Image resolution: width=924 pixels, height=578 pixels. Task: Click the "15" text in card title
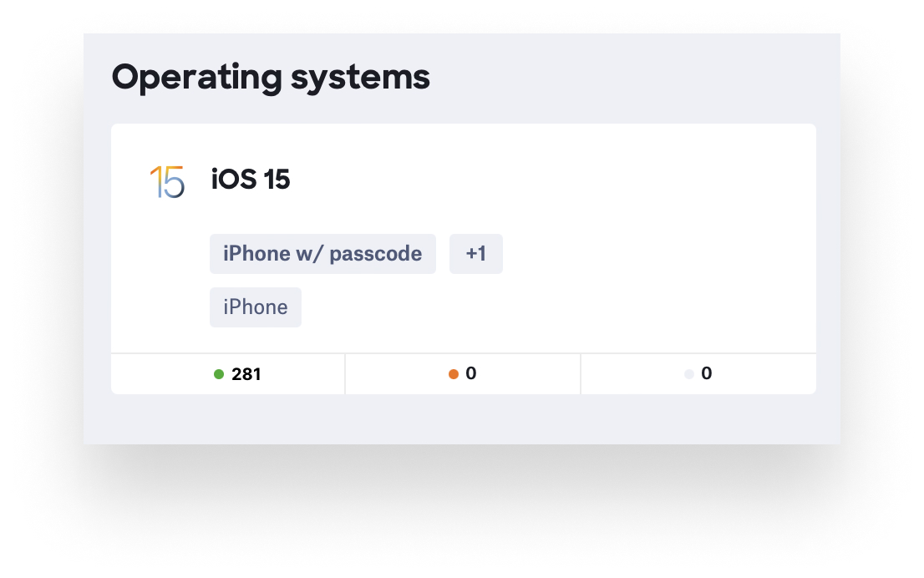pyautogui.click(x=277, y=180)
